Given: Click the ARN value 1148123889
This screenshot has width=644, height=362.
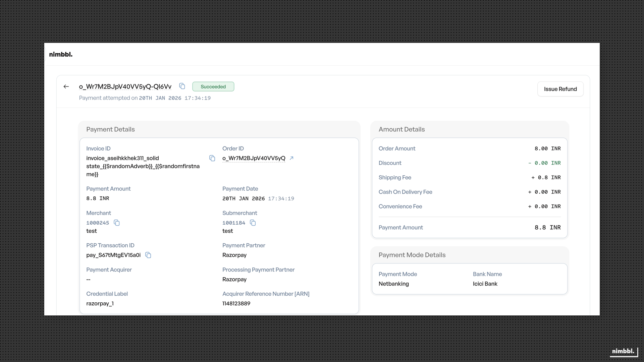Looking at the screenshot, I should point(236,303).
